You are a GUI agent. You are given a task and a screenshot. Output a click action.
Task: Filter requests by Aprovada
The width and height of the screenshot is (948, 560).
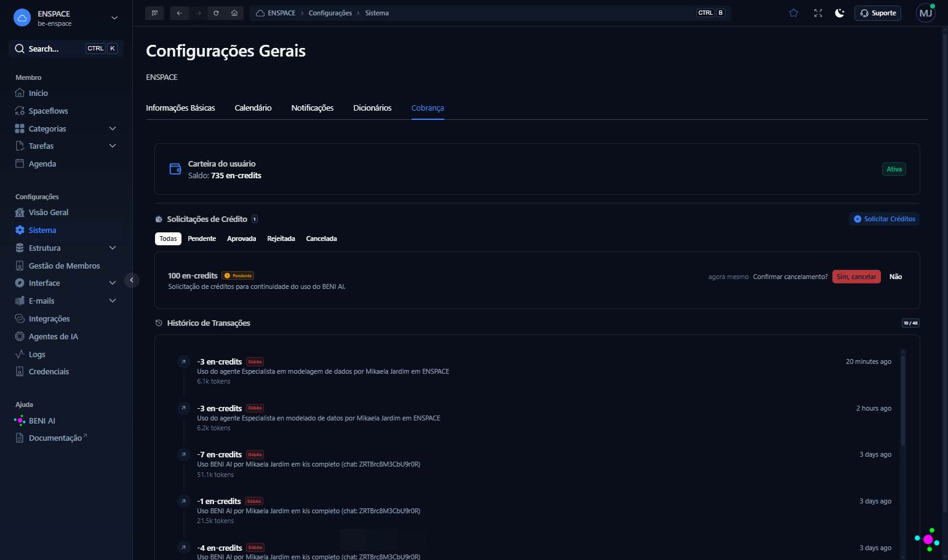(x=241, y=239)
